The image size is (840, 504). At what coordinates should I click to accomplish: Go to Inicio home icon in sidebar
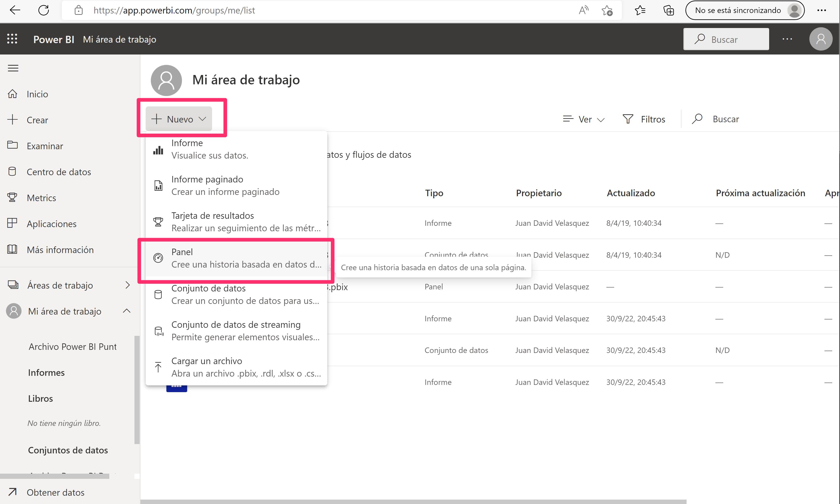12,94
